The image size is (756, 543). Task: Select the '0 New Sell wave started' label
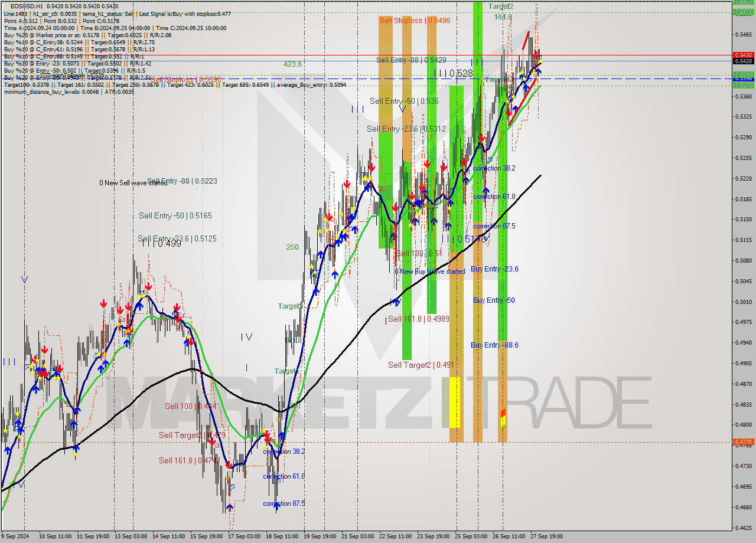(133, 183)
